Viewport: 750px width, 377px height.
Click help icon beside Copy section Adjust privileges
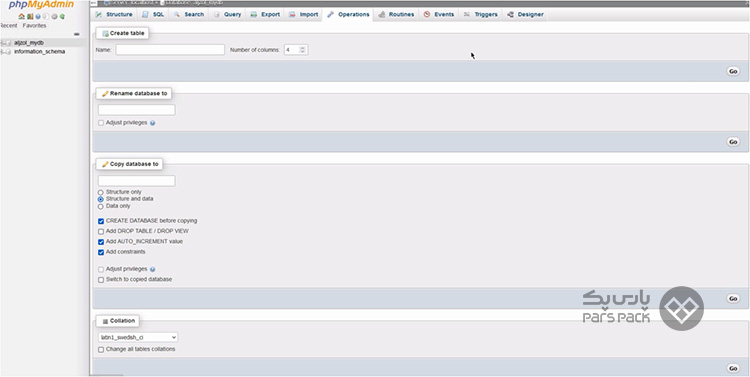point(153,269)
